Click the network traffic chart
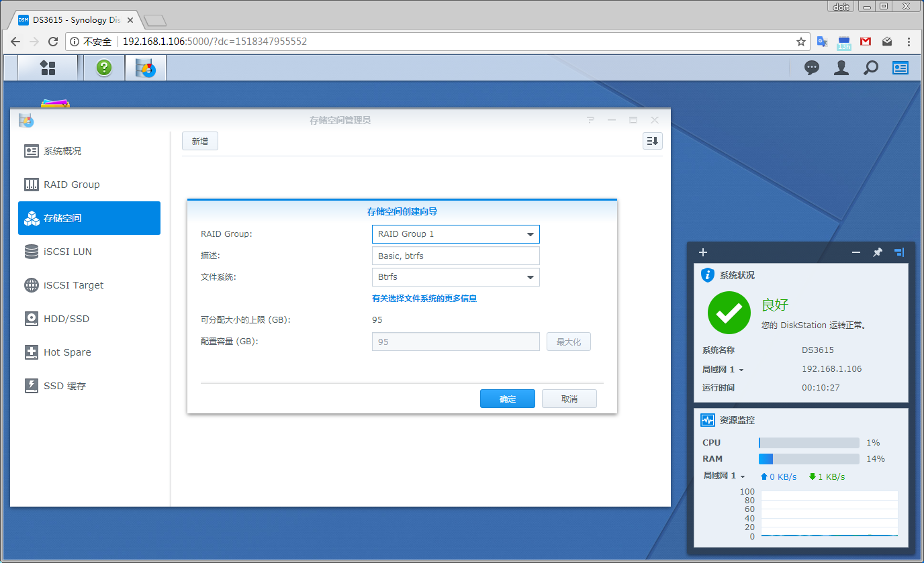The height and width of the screenshot is (563, 924). [829, 514]
